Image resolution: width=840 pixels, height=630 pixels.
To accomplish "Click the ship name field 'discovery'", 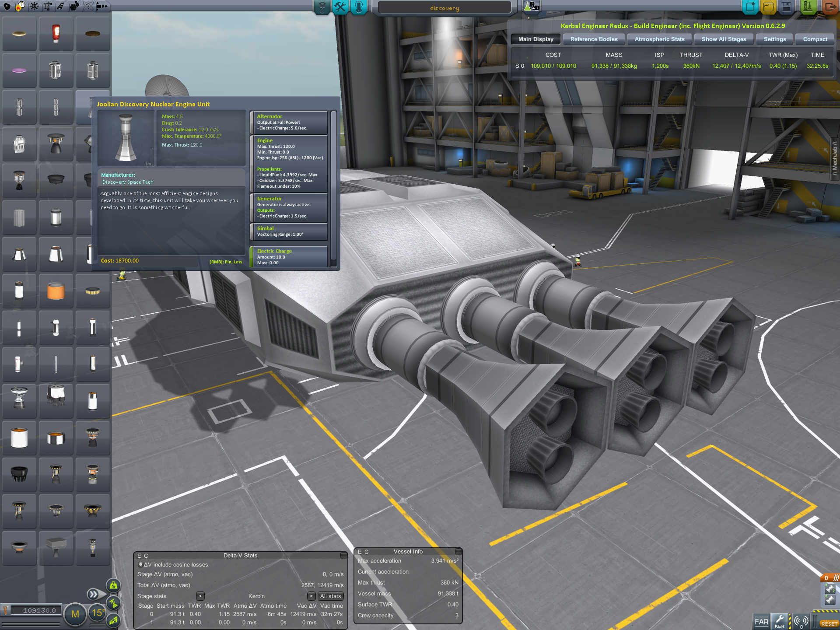I will [444, 8].
